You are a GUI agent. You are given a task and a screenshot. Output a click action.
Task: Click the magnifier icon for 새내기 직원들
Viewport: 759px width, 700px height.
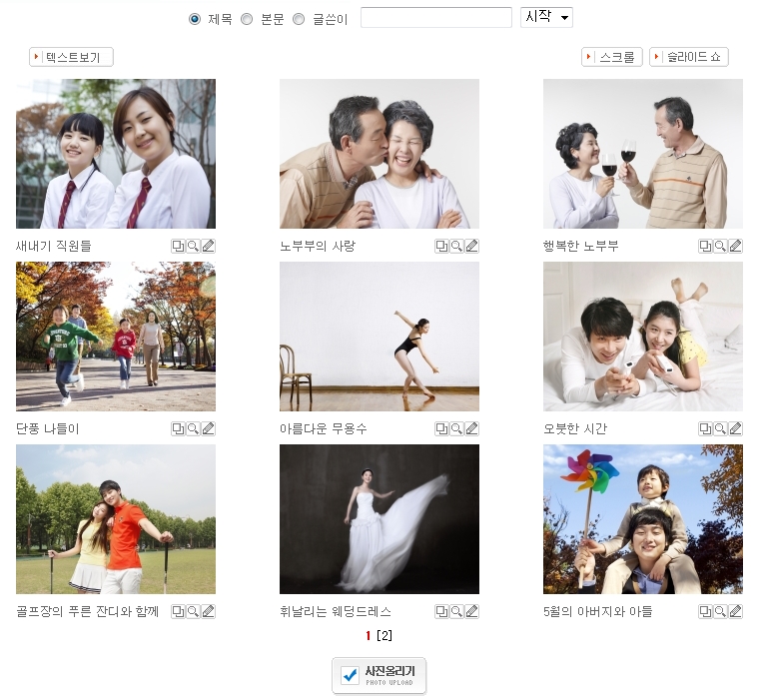coord(193,246)
